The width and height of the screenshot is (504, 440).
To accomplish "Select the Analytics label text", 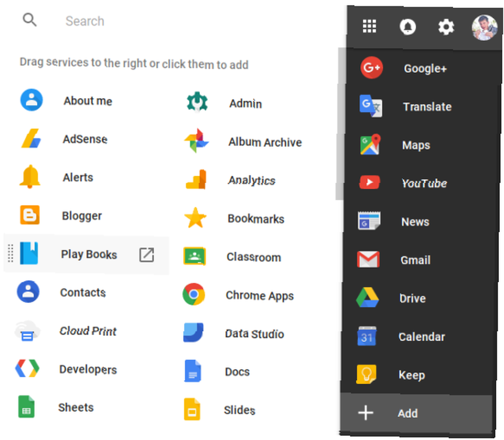I will 251,181.
